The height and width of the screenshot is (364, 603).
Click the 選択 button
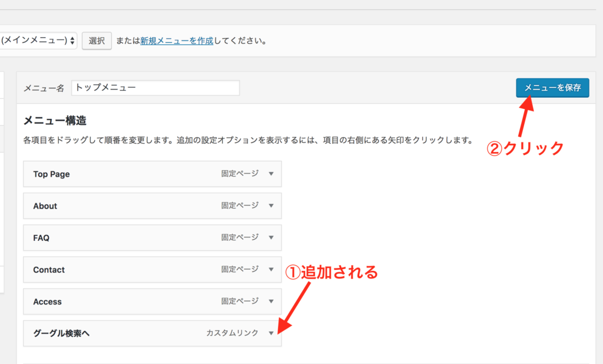coord(97,41)
